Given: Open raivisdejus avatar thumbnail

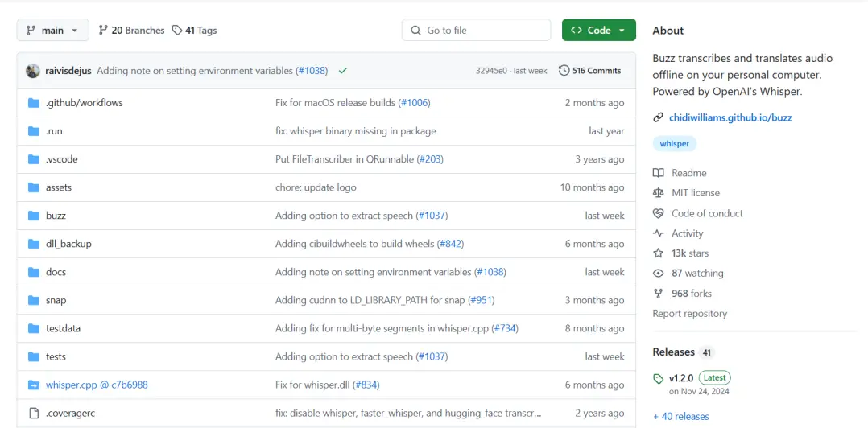Looking at the screenshot, I should [x=33, y=71].
